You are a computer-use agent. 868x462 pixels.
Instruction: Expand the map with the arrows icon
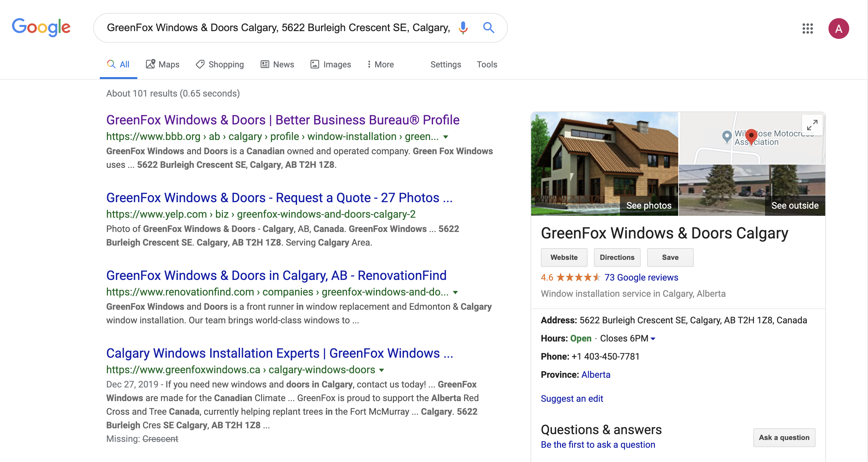[812, 125]
